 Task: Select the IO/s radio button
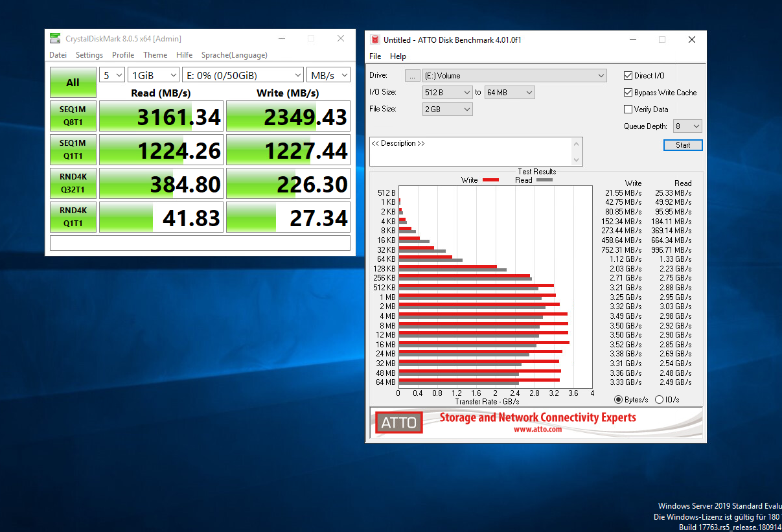point(660,400)
